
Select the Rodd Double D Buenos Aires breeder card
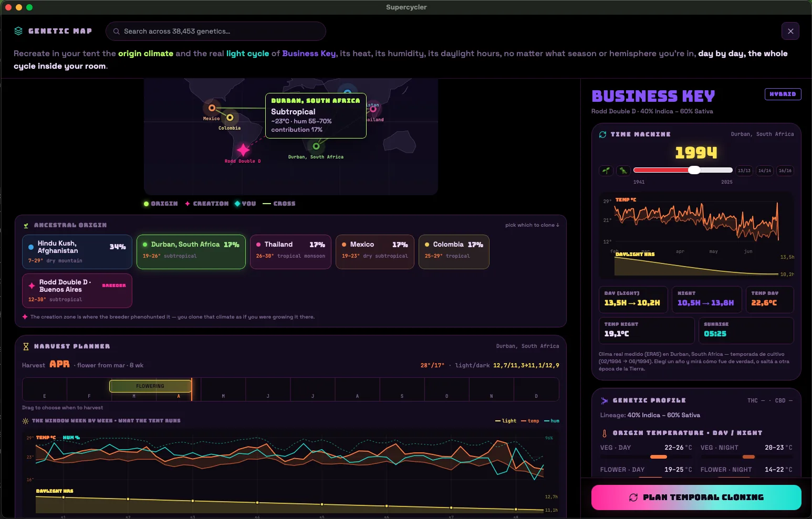coord(77,291)
